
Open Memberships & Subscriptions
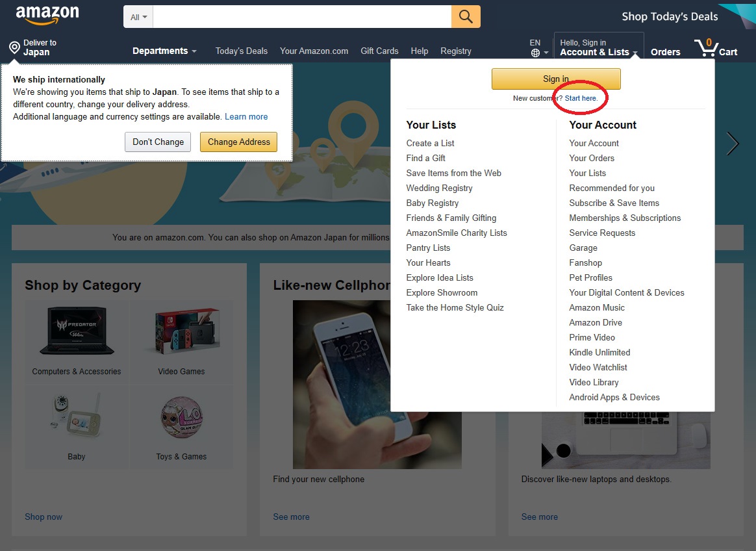point(625,218)
